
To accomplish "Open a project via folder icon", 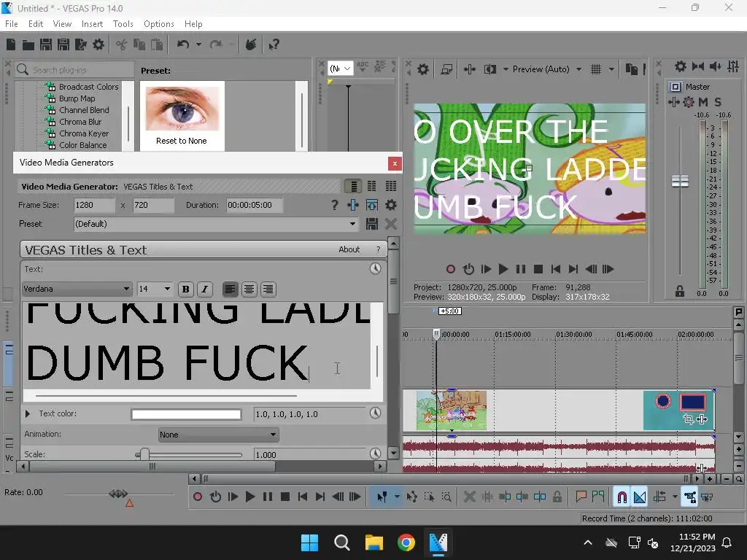I will click(x=28, y=44).
